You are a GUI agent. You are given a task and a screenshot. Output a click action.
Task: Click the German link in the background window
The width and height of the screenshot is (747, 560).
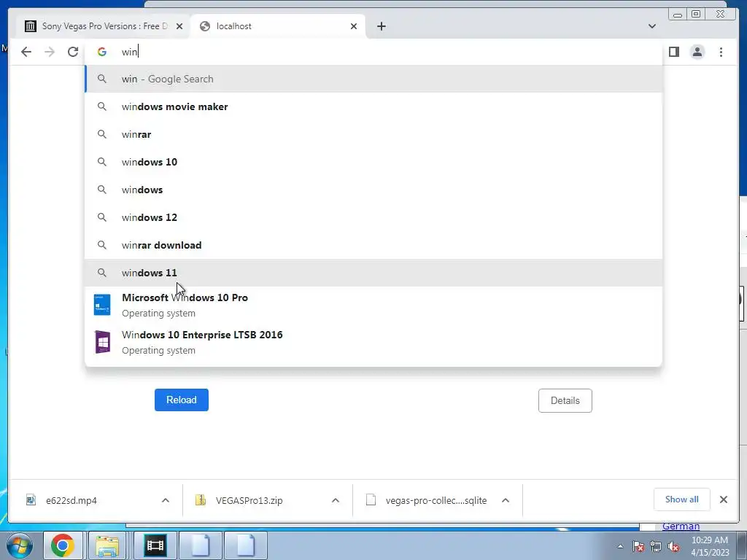681,526
